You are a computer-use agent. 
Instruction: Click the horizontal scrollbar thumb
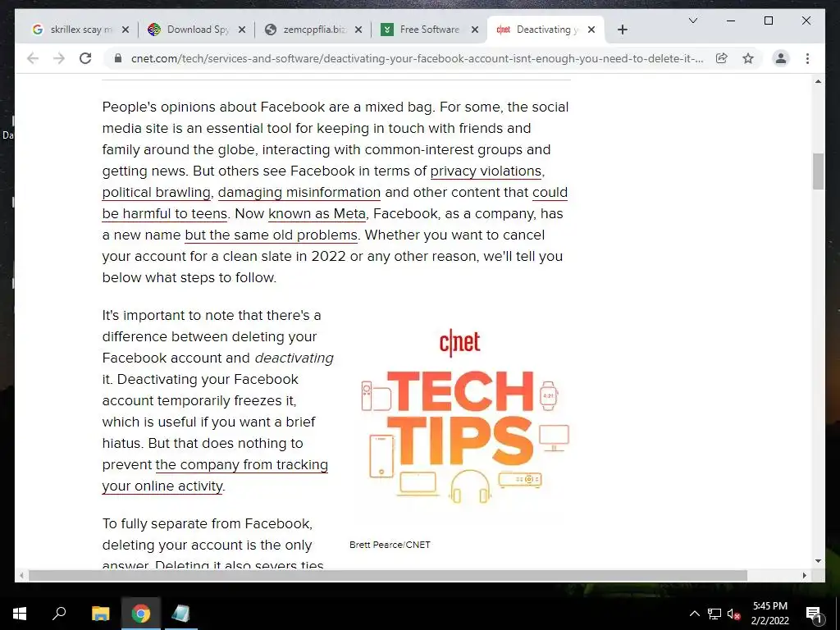[x=388, y=575]
